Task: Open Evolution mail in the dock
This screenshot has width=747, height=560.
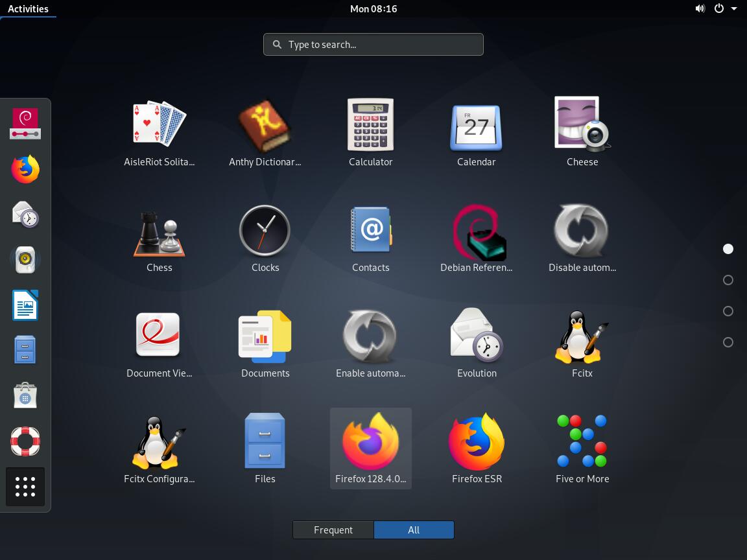Action: tap(25, 215)
